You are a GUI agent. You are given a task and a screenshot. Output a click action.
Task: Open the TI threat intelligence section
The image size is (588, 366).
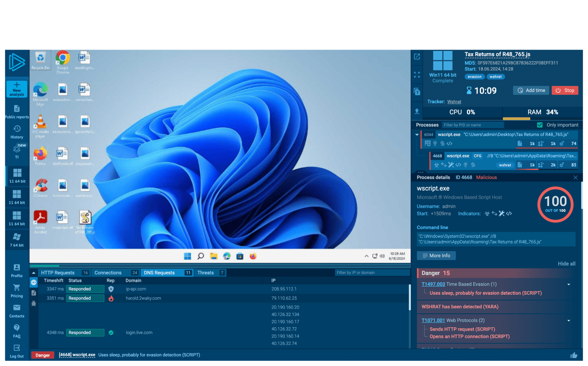click(17, 152)
